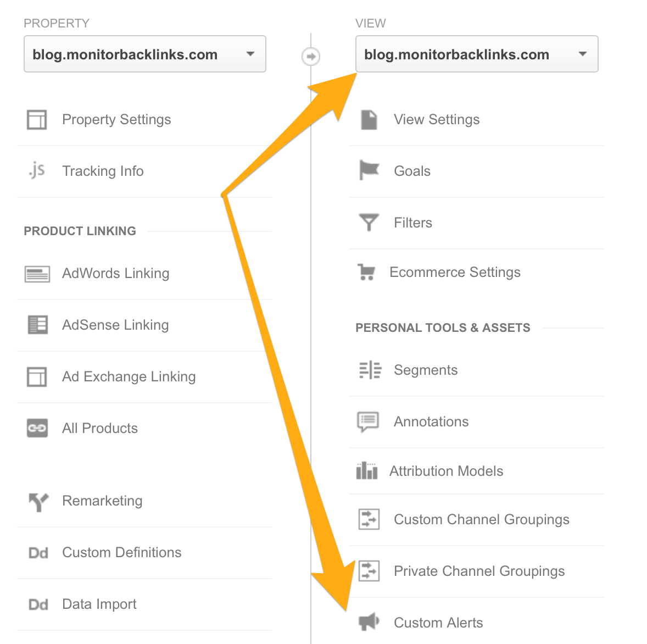Click the Filters funnel icon
The height and width of the screenshot is (644, 647).
coord(369,223)
